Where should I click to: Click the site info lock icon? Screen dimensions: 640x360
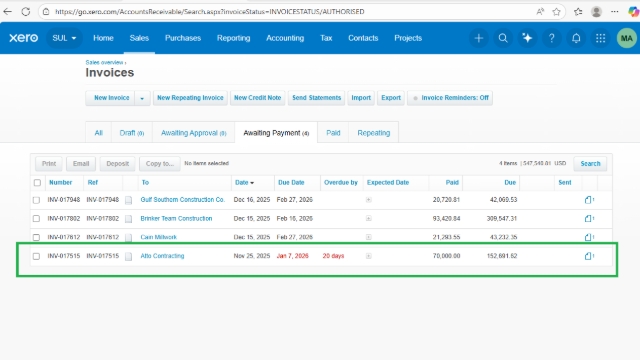[46, 11]
